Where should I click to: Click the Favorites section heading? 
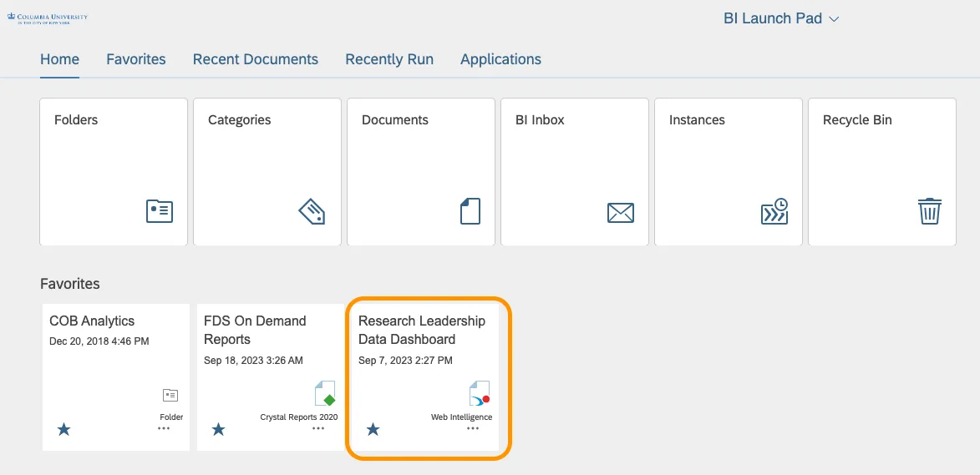tap(70, 283)
